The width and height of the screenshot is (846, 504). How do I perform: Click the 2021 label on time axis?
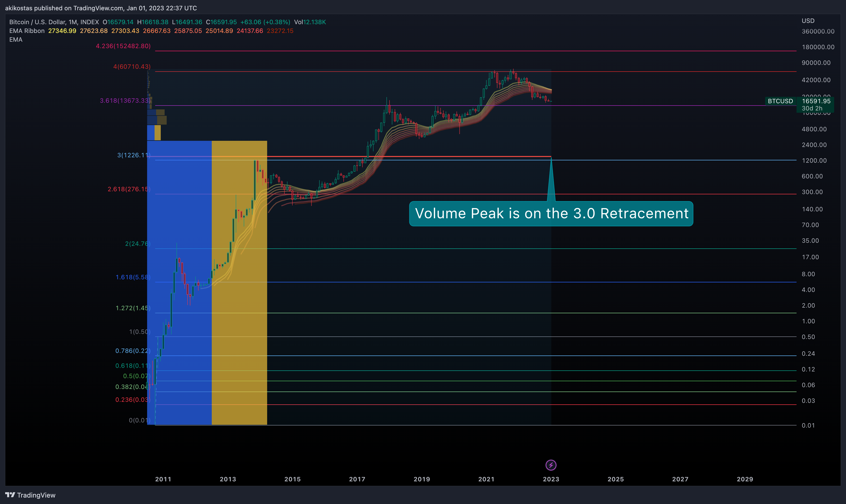486,479
